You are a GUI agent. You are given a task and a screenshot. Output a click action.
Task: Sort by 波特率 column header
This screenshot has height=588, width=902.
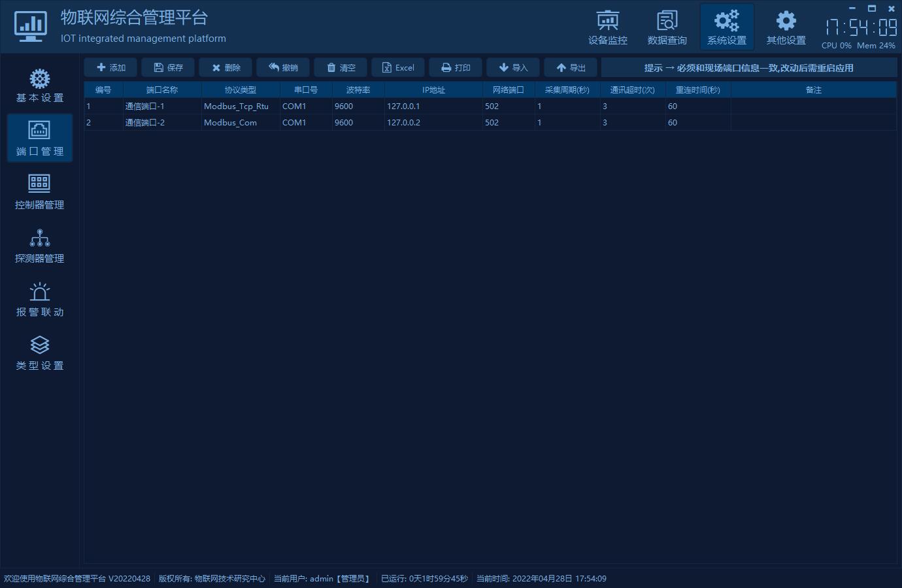coord(358,90)
